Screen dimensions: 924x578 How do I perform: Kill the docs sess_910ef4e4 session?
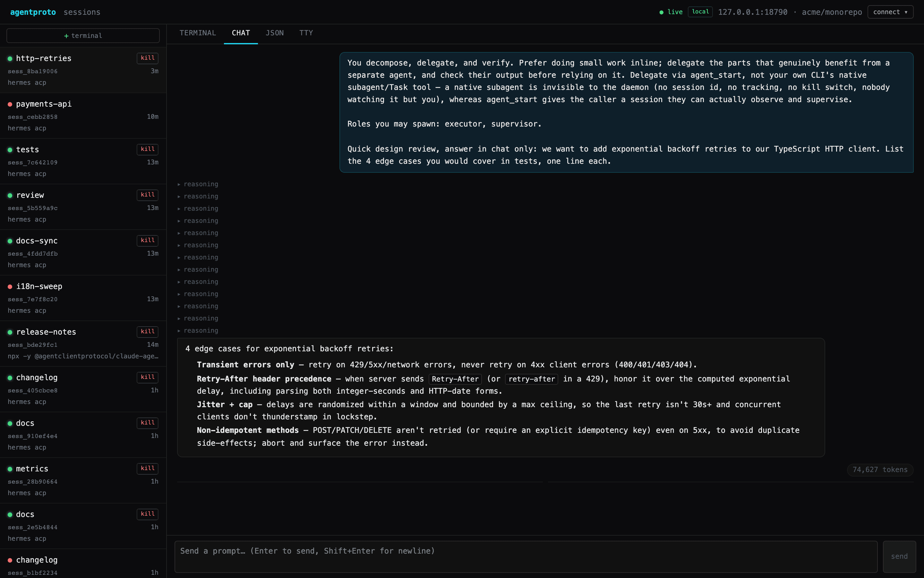coord(147,422)
